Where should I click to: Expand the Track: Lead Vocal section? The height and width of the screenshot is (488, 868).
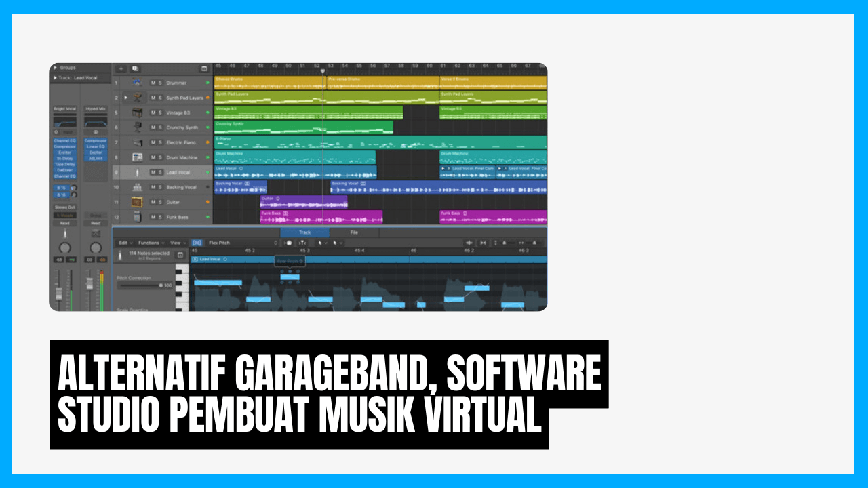coord(55,78)
